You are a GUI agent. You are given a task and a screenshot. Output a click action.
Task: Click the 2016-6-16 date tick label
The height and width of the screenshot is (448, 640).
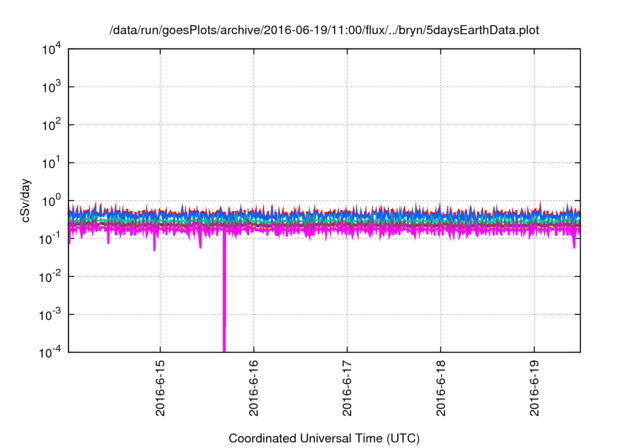253,388
